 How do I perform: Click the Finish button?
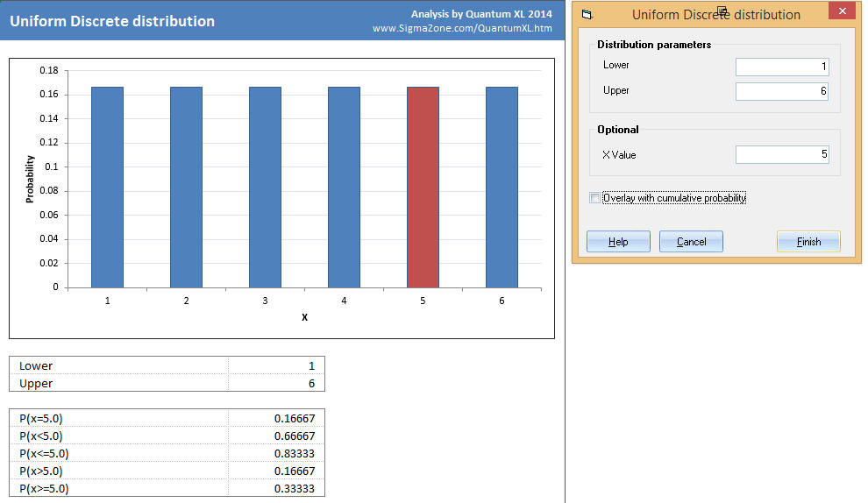808,242
